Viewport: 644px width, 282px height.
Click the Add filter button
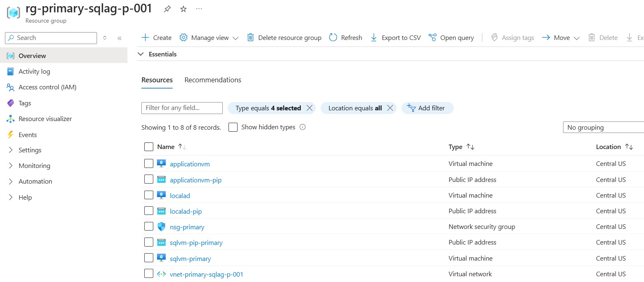[x=427, y=108]
